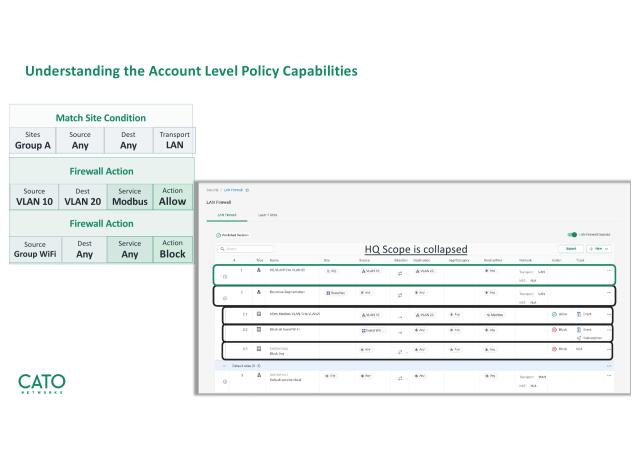640x452 pixels.
Task: Click the LAN Firewall breadcrumb link
Action: pyautogui.click(x=235, y=189)
